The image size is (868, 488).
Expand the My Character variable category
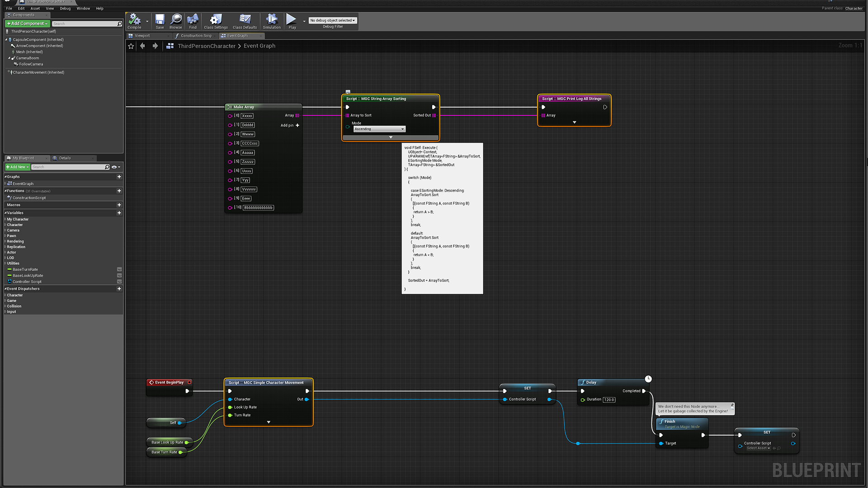(5, 219)
